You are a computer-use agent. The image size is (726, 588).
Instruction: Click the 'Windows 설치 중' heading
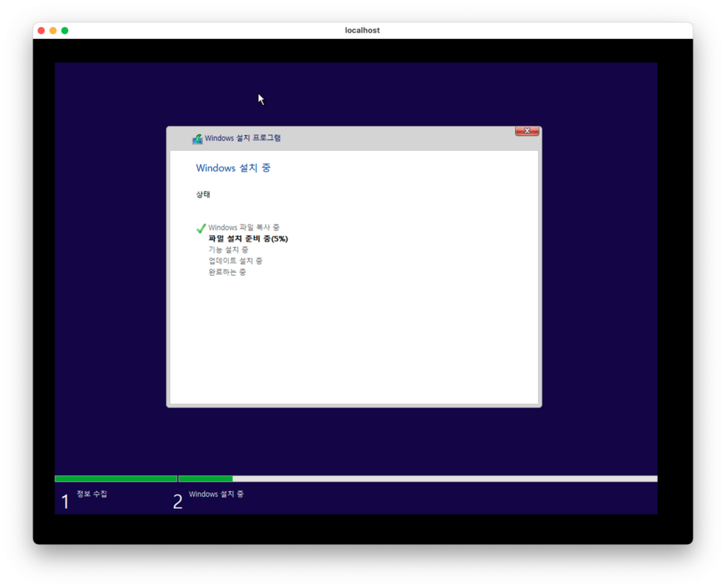point(233,168)
